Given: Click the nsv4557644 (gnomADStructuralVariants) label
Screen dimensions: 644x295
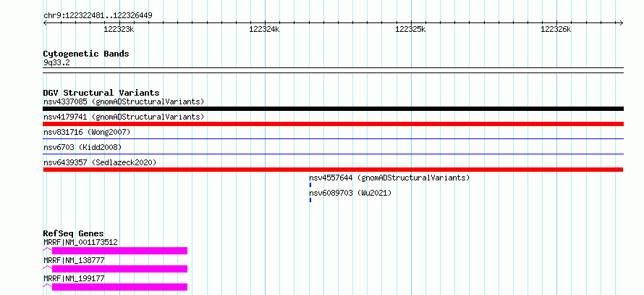Looking at the screenshot, I should [389, 178].
